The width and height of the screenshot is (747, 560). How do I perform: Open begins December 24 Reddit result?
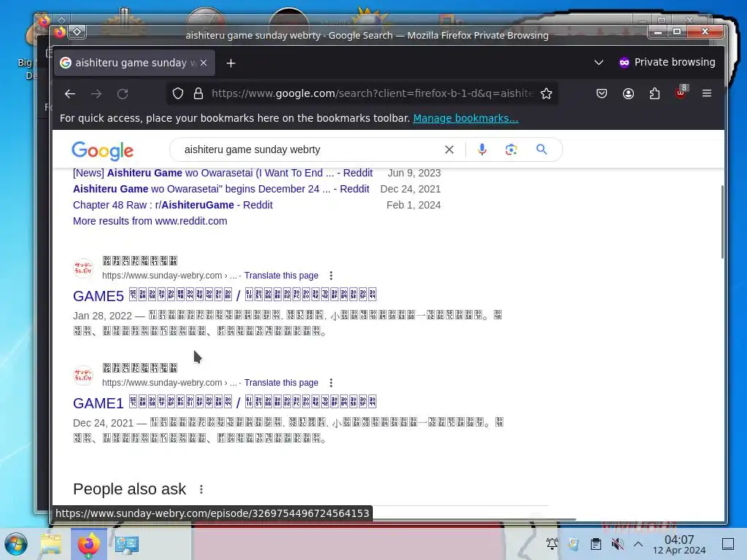(221, 189)
